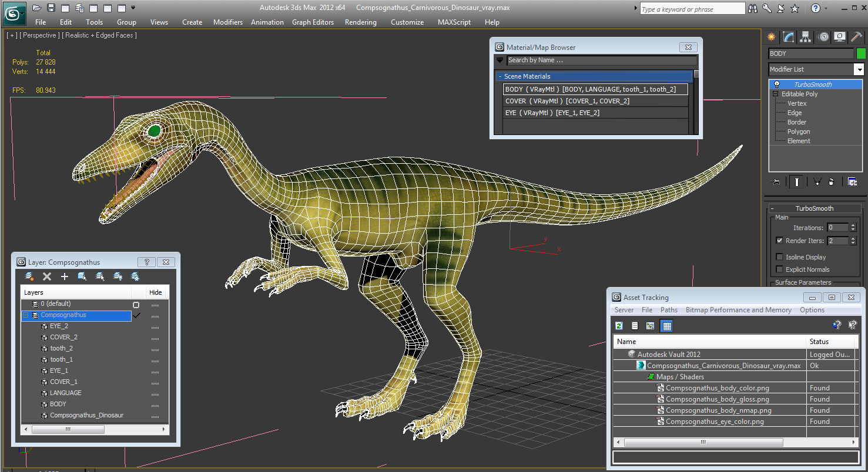The image size is (868, 472).
Task: Enable Isoline Display checkbox
Action: pos(779,257)
